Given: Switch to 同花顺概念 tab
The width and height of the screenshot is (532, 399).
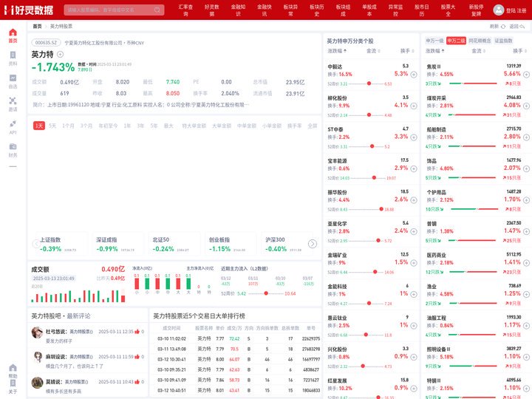Looking at the screenshot, I should 480,41.
